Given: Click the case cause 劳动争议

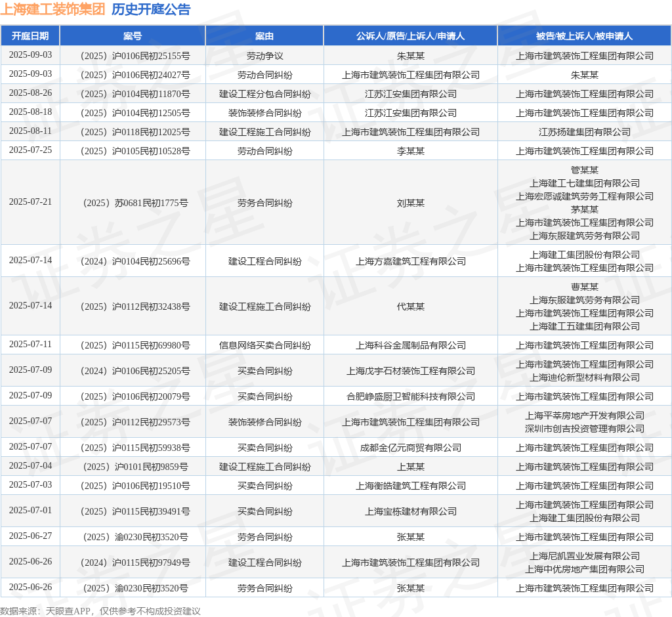Looking at the screenshot, I should pos(265,56).
